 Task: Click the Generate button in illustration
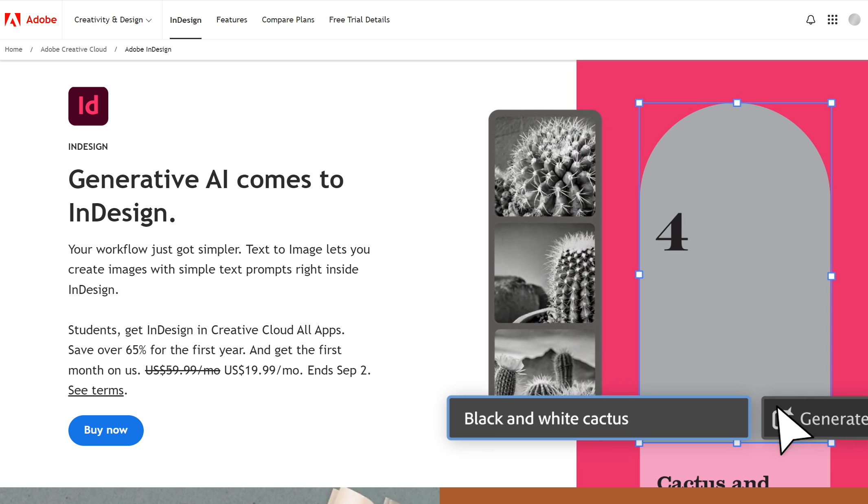coord(815,419)
